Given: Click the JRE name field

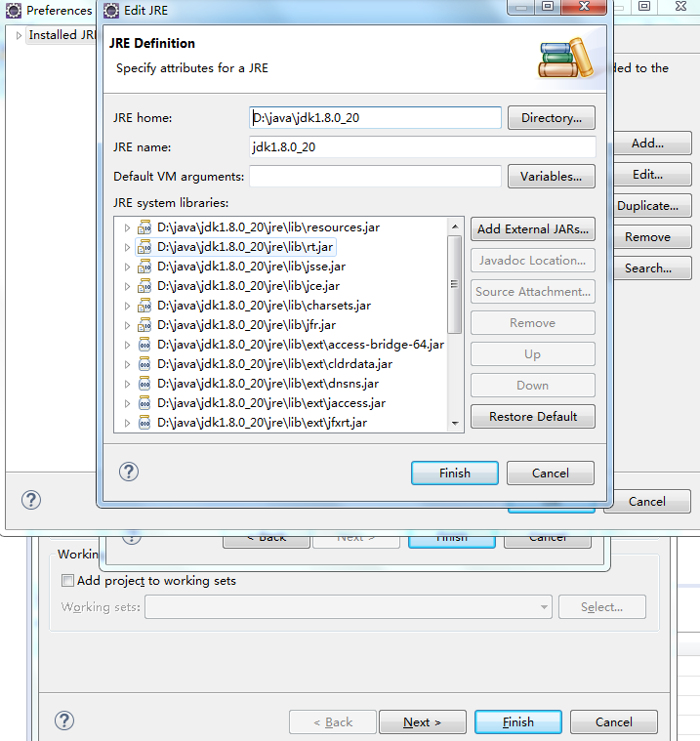Looking at the screenshot, I should [423, 147].
